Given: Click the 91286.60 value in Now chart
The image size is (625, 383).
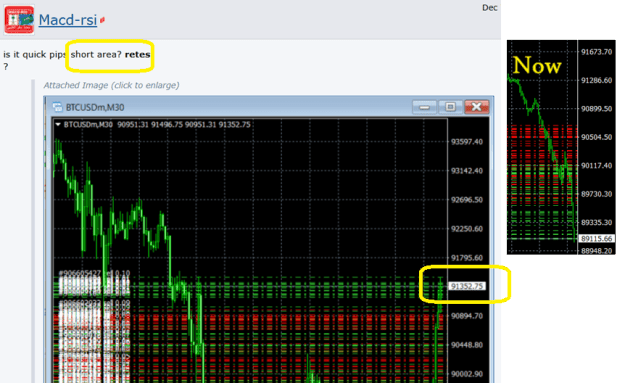Looking at the screenshot, I should 596,81.
